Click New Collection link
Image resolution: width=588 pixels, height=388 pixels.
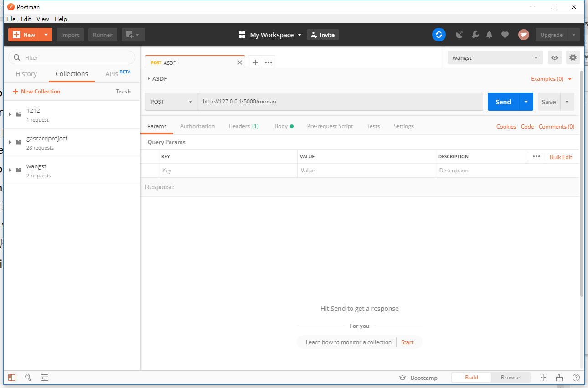point(36,92)
